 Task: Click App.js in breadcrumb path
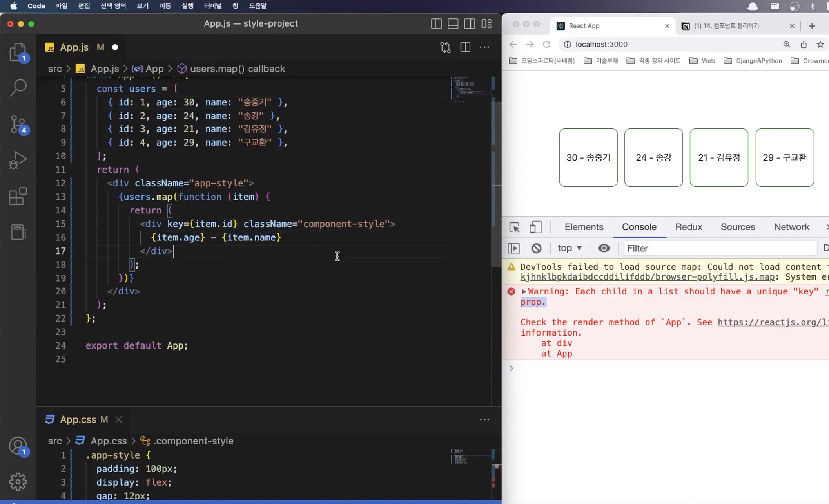tap(105, 69)
